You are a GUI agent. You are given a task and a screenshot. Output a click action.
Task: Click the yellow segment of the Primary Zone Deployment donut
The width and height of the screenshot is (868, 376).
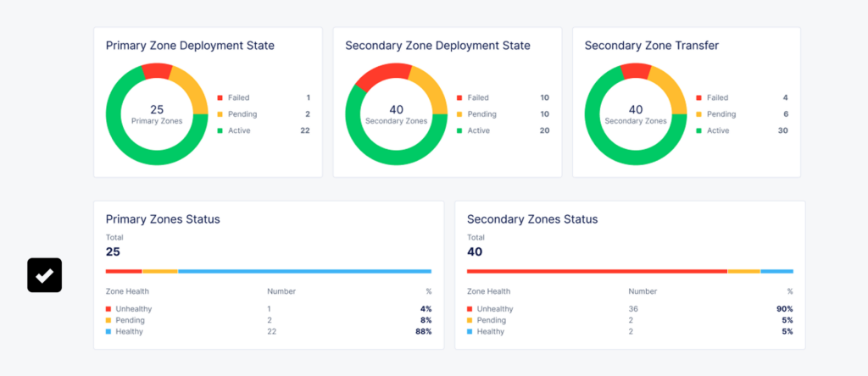[x=192, y=89]
